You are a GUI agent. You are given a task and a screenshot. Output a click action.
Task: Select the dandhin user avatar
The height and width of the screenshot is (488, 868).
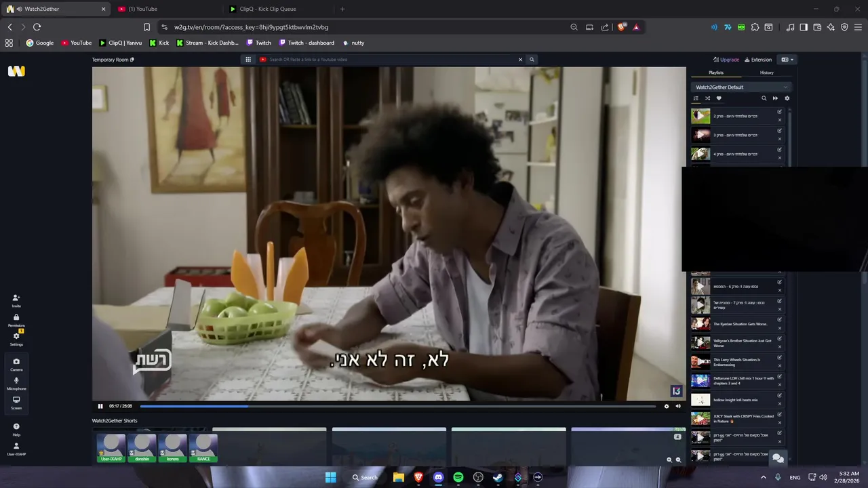point(142,448)
